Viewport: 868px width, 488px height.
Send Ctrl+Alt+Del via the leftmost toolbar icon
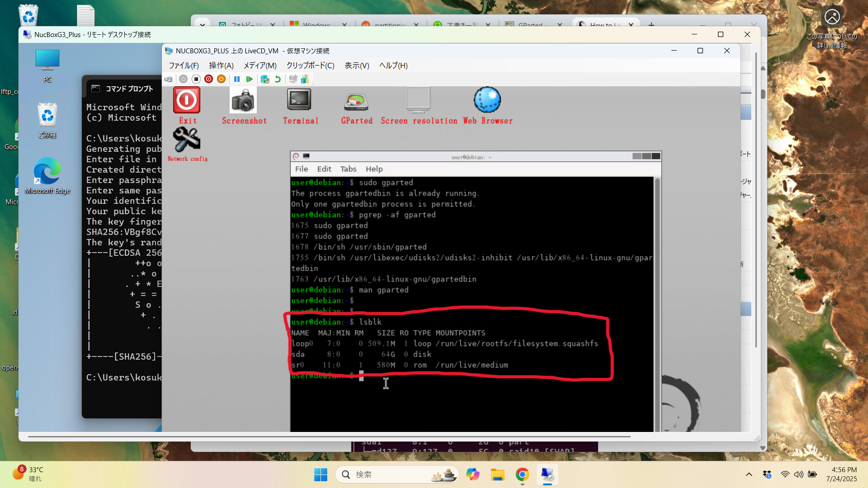pos(168,79)
